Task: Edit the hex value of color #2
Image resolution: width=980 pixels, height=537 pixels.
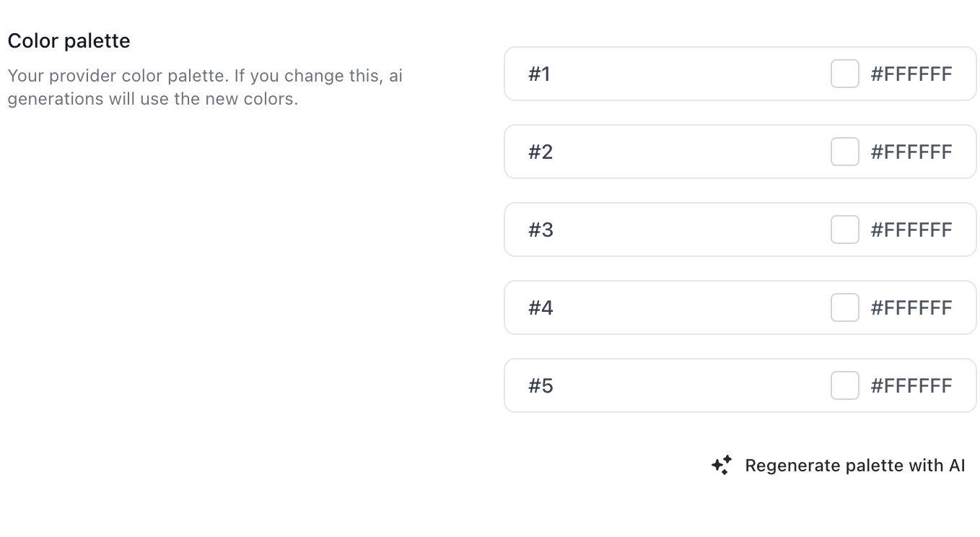Action: pyautogui.click(x=911, y=152)
